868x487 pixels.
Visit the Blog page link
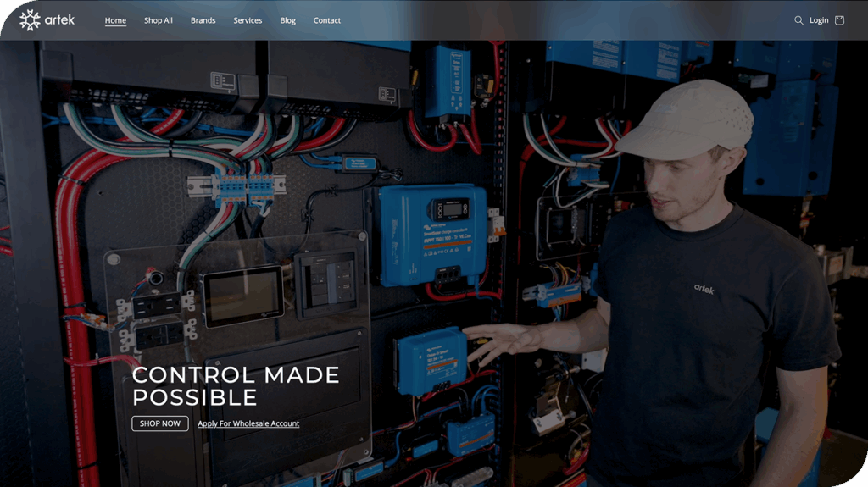pyautogui.click(x=287, y=20)
